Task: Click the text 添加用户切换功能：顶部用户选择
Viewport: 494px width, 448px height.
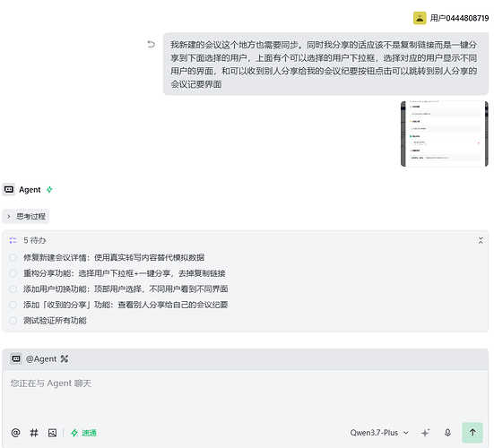Action: (x=82, y=289)
